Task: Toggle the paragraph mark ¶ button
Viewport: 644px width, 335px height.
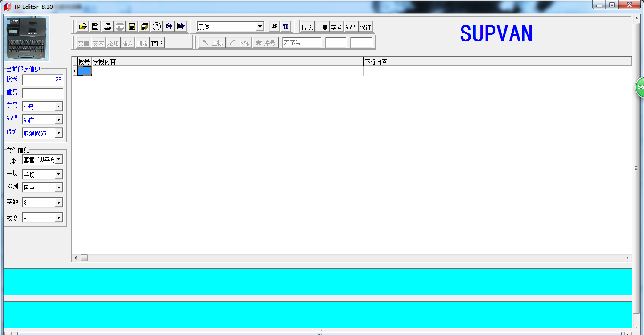Action: 286,26
